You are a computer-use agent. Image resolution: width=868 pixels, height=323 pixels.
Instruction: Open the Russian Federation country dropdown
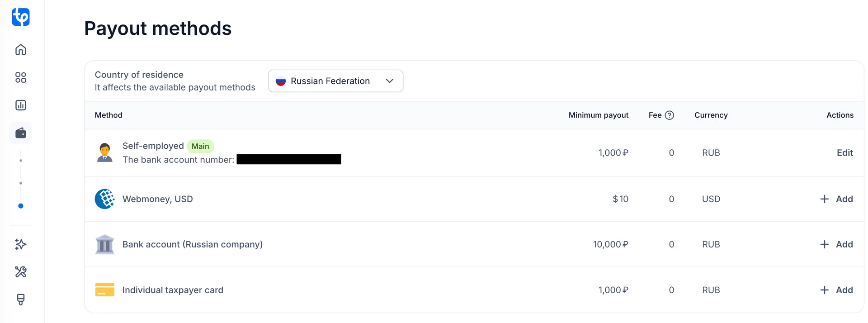tap(335, 81)
